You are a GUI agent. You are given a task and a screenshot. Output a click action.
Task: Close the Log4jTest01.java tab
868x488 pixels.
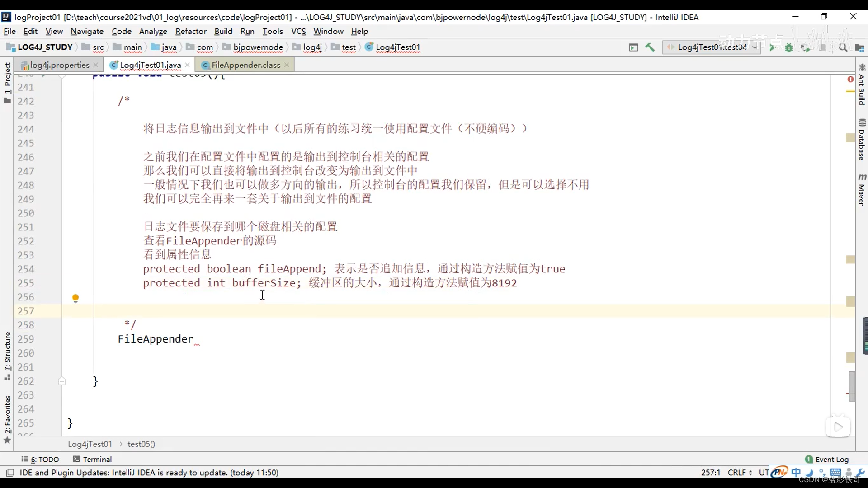pos(187,65)
